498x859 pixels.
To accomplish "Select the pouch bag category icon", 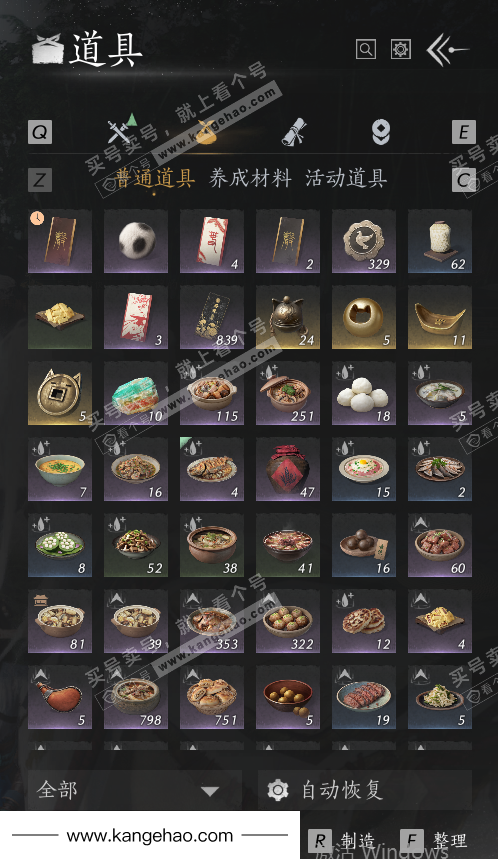I will tap(206, 133).
